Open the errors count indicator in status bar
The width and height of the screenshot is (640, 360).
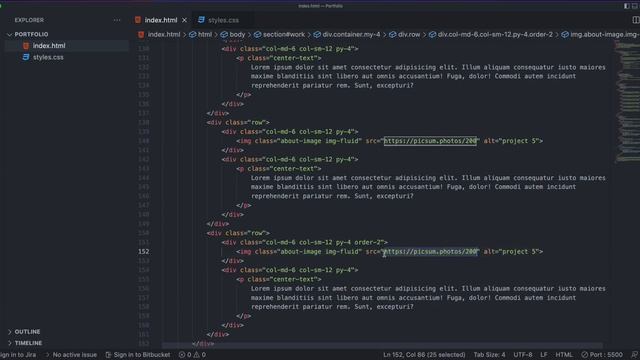(185, 355)
